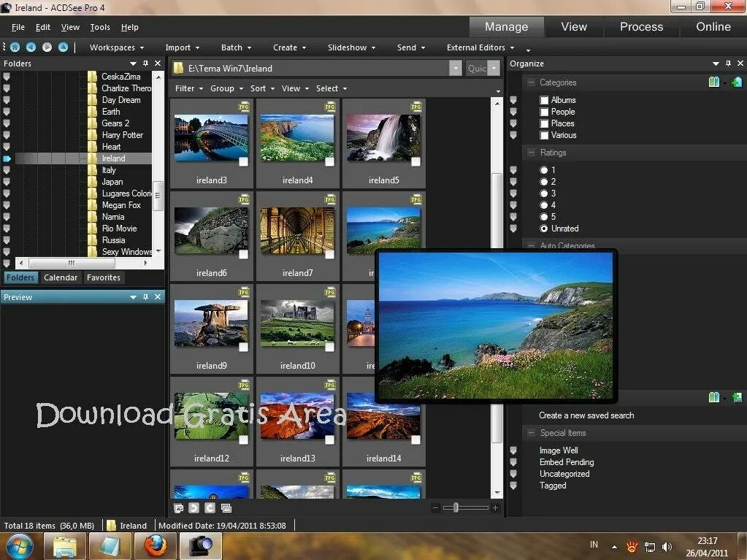Open the Filter dropdown
The height and width of the screenshot is (560, 747).
[x=189, y=88]
